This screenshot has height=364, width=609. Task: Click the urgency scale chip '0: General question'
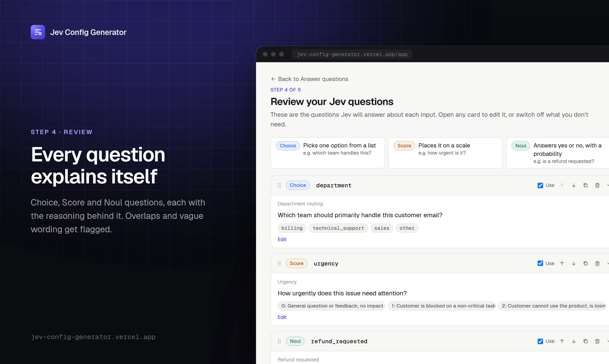332,306
